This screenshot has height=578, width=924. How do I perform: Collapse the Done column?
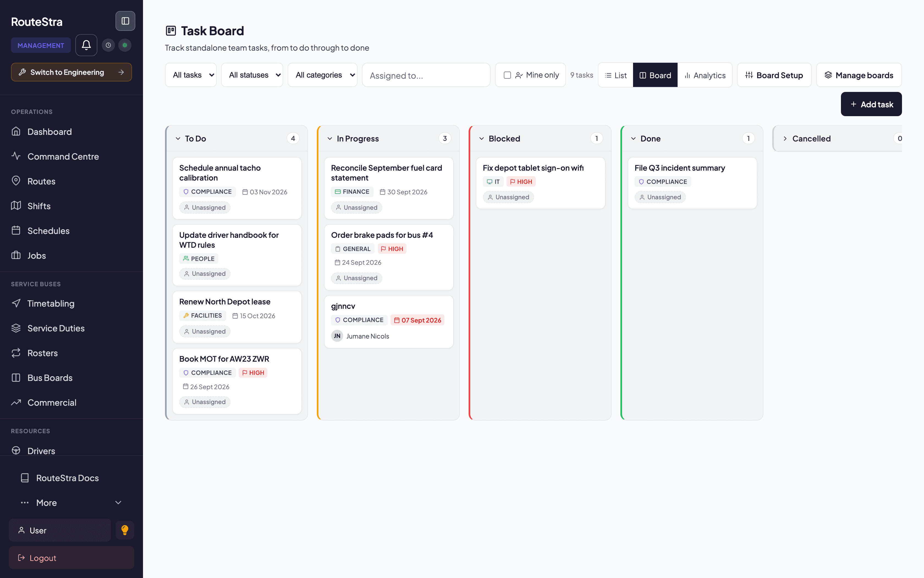tap(633, 138)
